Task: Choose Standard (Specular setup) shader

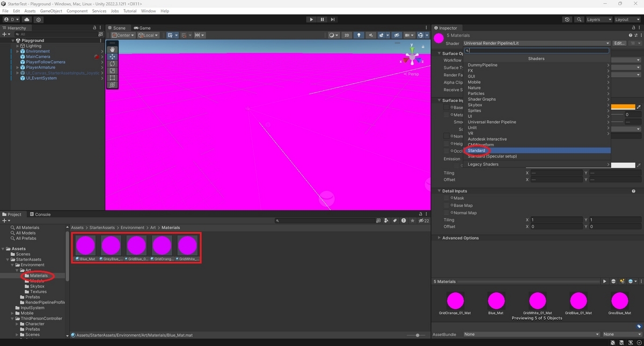Action: [537, 156]
